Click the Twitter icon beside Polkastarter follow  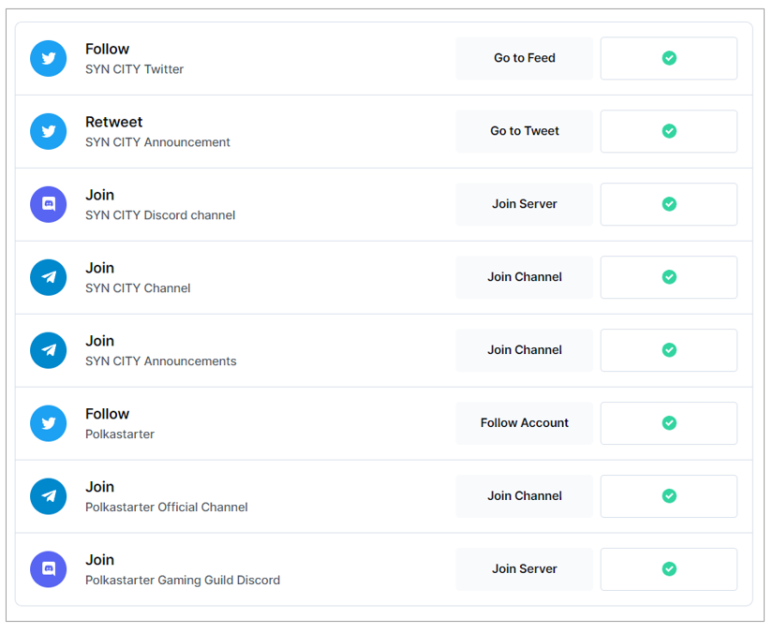(48, 423)
